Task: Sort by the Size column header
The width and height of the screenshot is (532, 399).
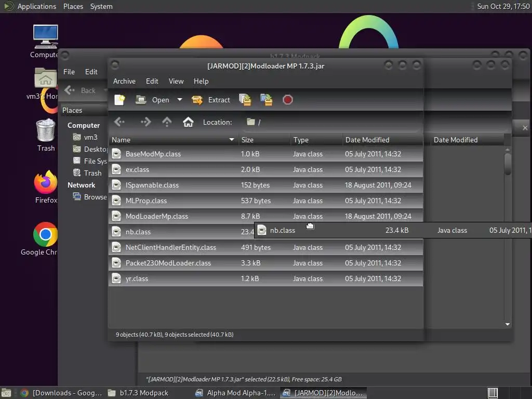Action: pos(264,140)
